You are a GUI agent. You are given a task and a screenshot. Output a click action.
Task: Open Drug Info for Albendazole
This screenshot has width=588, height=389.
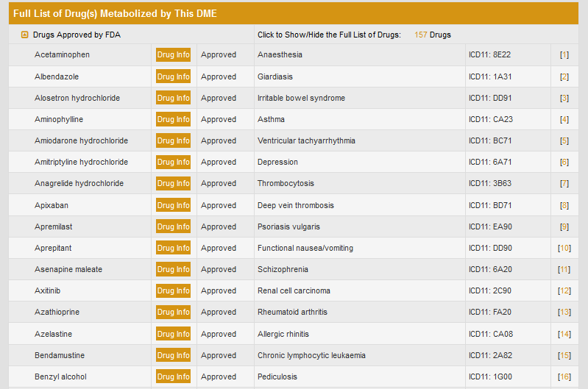173,76
